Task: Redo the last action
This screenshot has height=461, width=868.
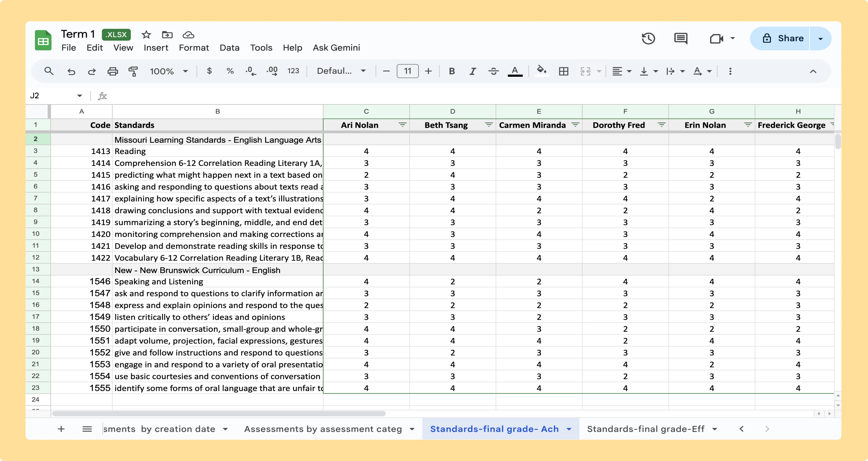Action: pyautogui.click(x=92, y=71)
